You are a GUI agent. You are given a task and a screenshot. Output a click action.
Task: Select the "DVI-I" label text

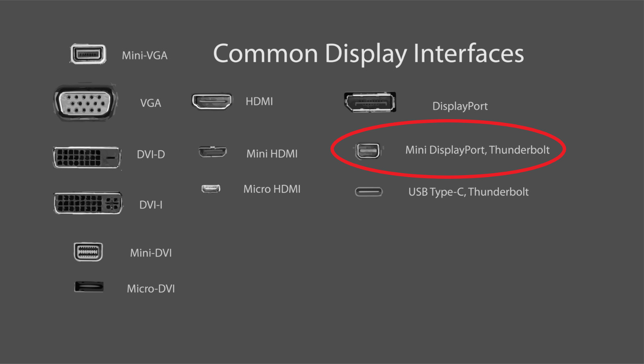(151, 205)
